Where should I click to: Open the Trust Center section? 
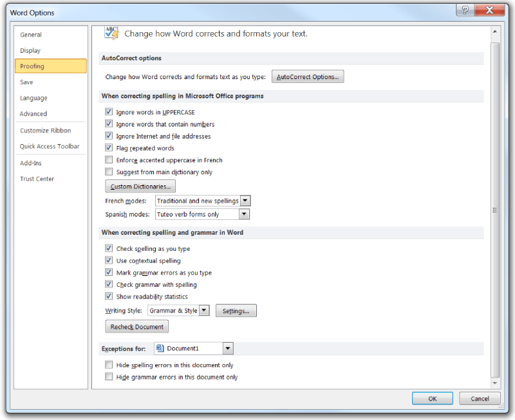(x=37, y=179)
